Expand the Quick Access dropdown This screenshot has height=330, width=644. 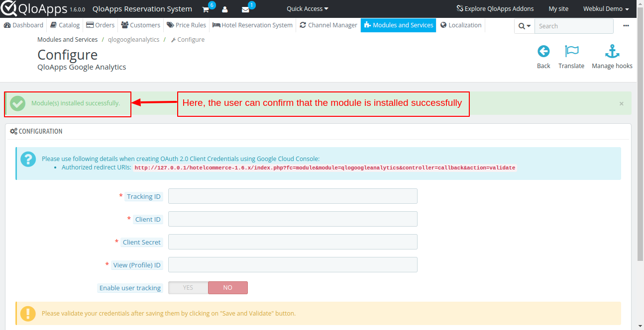click(308, 8)
